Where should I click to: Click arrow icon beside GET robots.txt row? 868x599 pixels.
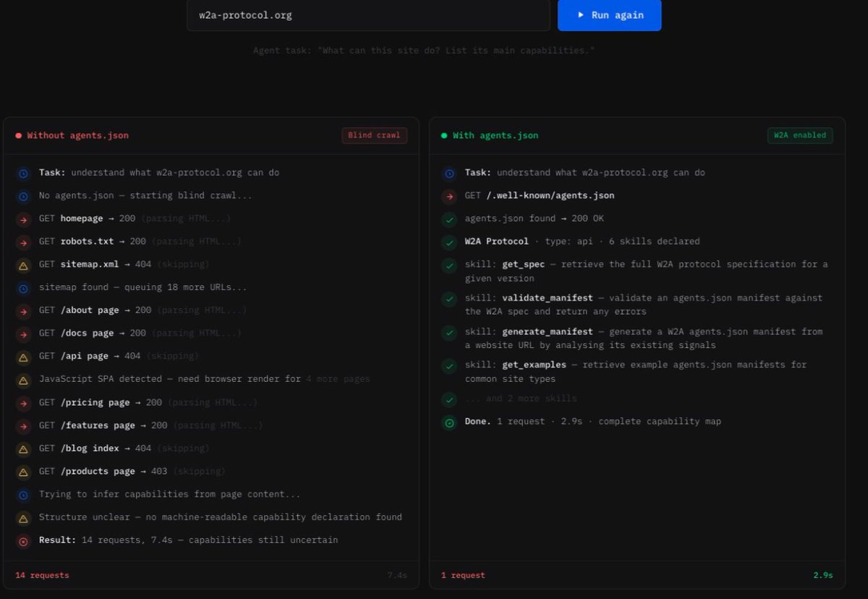pos(23,242)
